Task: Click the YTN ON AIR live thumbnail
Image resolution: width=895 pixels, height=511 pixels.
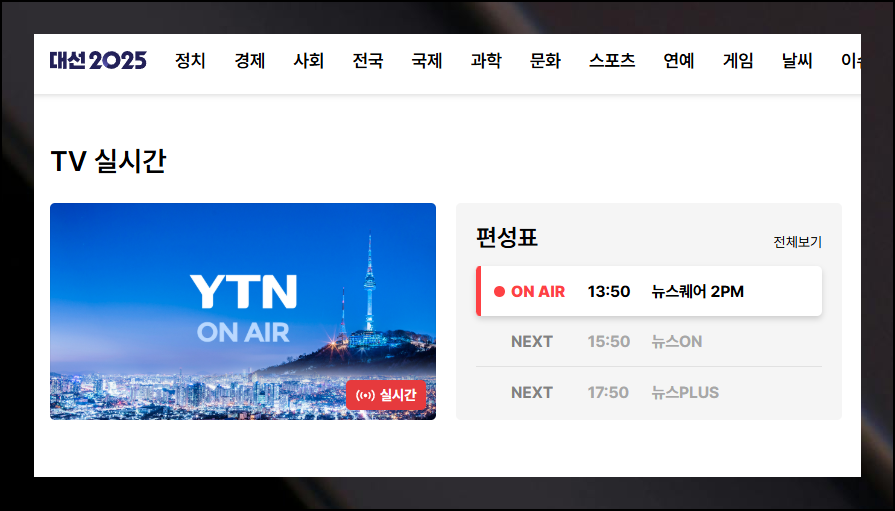Action: [243, 311]
